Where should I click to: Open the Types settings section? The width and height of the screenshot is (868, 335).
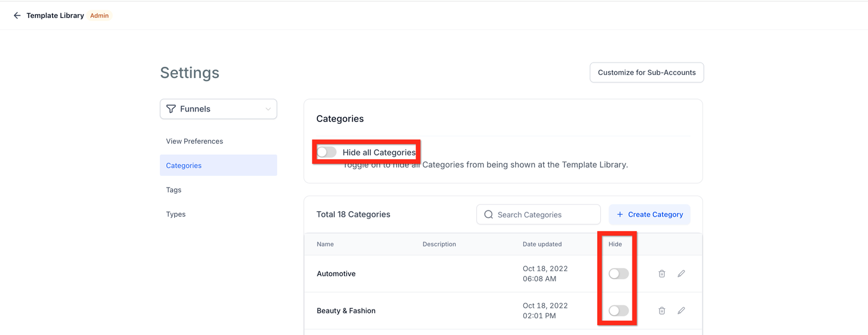(176, 214)
